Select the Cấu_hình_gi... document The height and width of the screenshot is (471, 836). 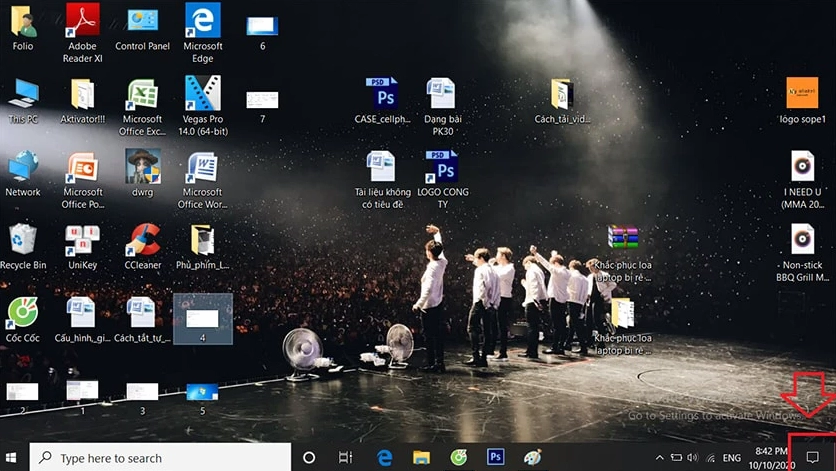point(83,320)
